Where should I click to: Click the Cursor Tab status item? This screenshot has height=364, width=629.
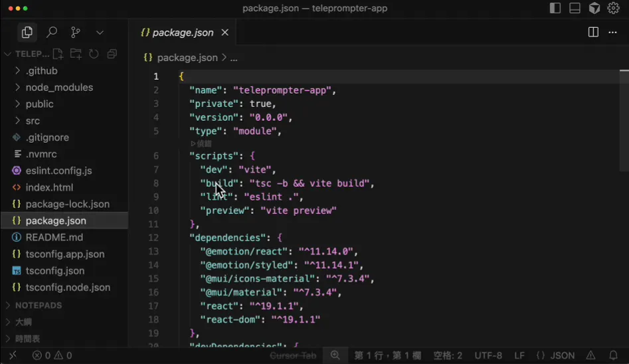point(293,355)
